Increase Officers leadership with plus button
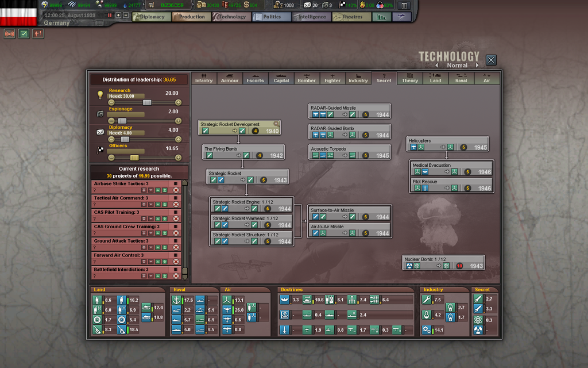 click(179, 158)
